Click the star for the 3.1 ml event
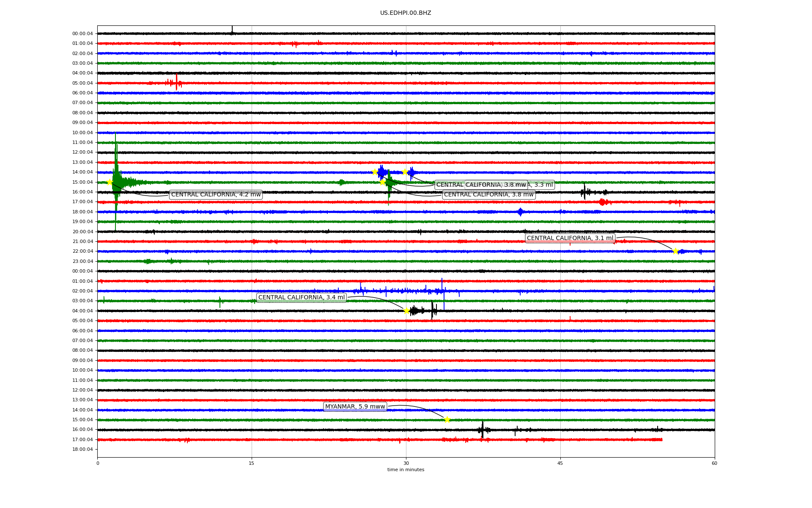 [x=675, y=251]
